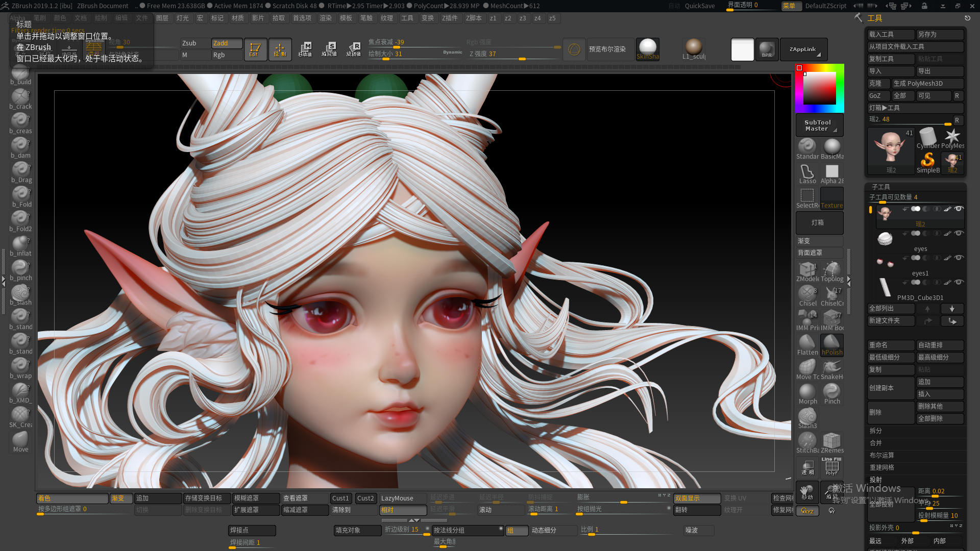
Task: Select the Lasso stroke icon
Action: point(807,173)
